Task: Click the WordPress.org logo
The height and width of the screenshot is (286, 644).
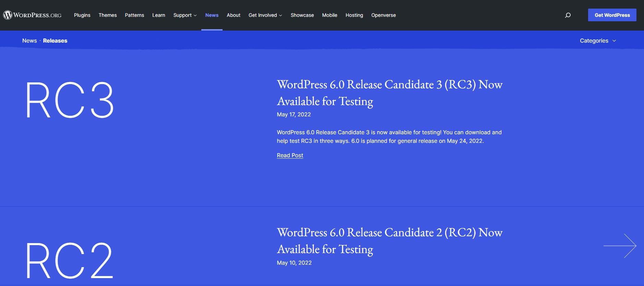Action: pos(32,15)
